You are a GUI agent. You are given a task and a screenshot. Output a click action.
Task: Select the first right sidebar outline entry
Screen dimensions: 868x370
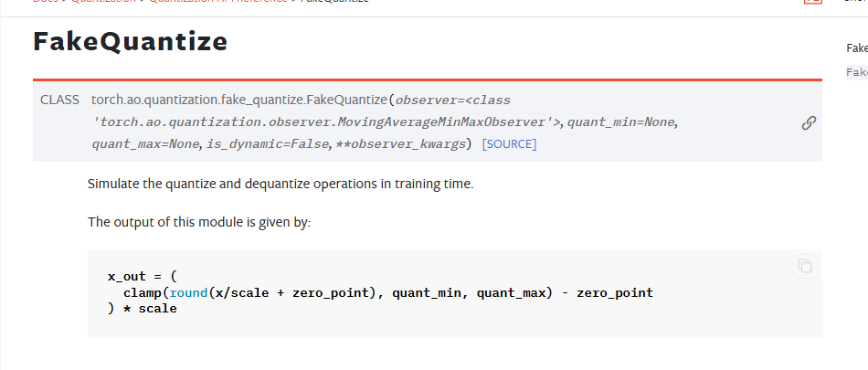click(x=856, y=48)
